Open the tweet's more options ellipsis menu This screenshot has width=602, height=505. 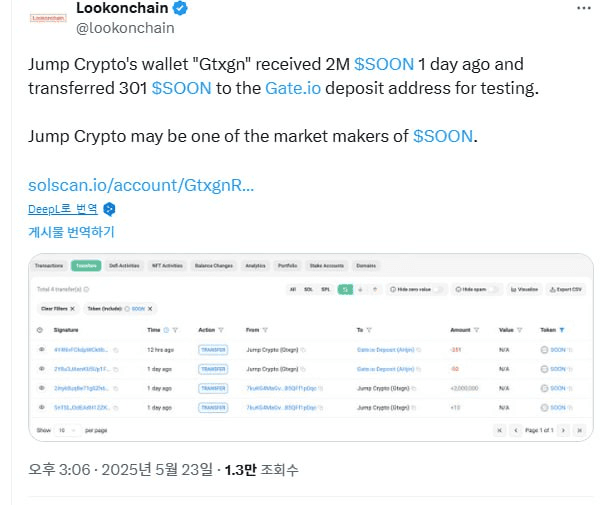(x=584, y=8)
